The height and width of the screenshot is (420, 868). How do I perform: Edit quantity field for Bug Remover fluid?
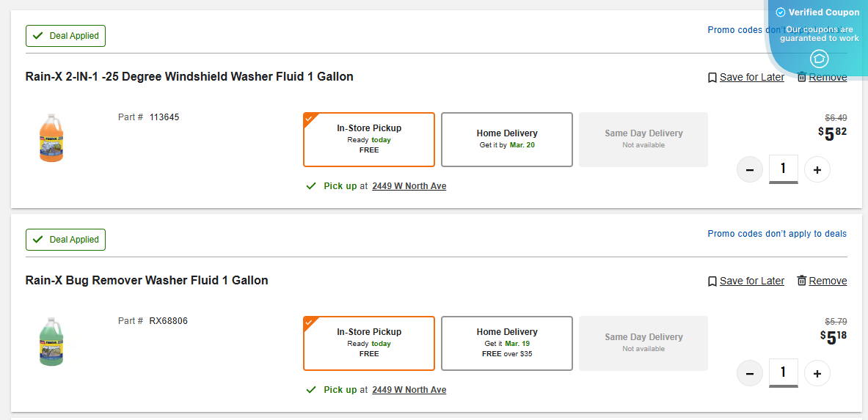(x=783, y=372)
